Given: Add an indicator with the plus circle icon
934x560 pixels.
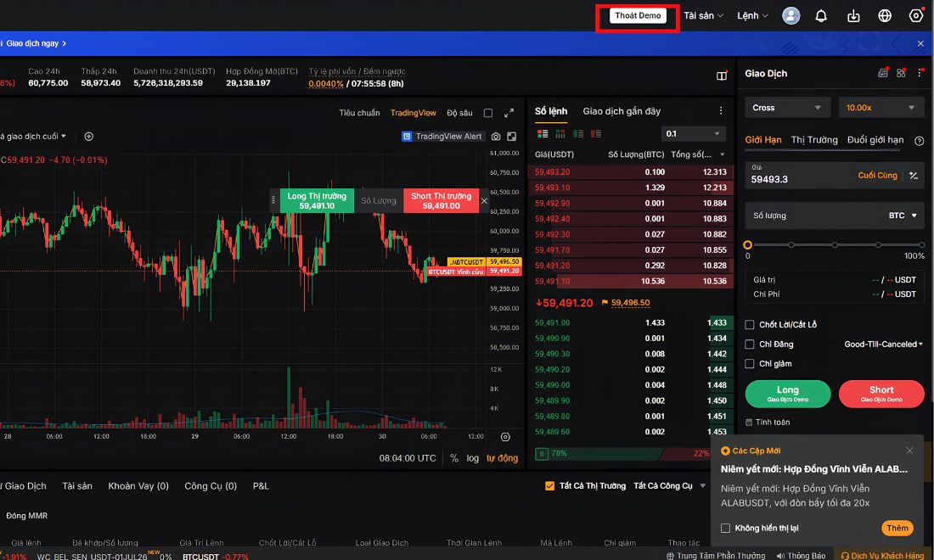Looking at the screenshot, I should (x=89, y=137).
